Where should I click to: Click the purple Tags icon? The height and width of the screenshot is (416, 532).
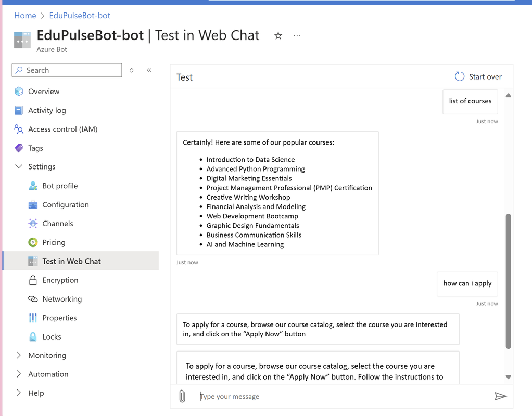(19, 148)
